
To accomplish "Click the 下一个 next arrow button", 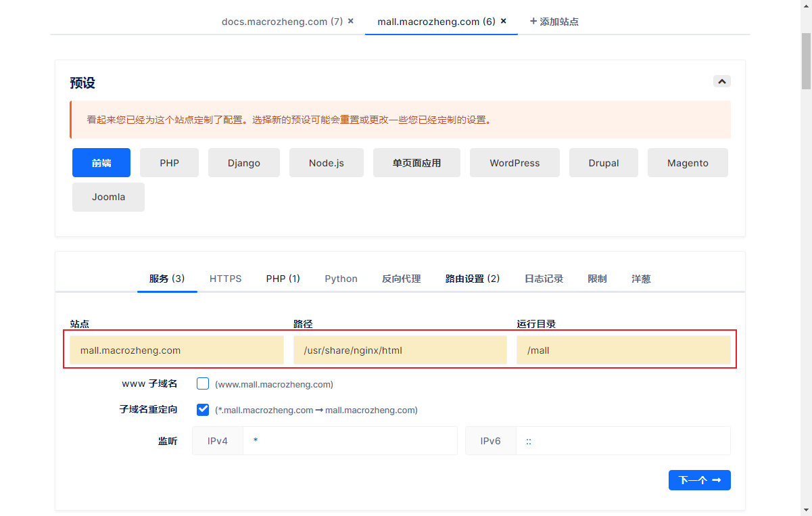I will (699, 480).
